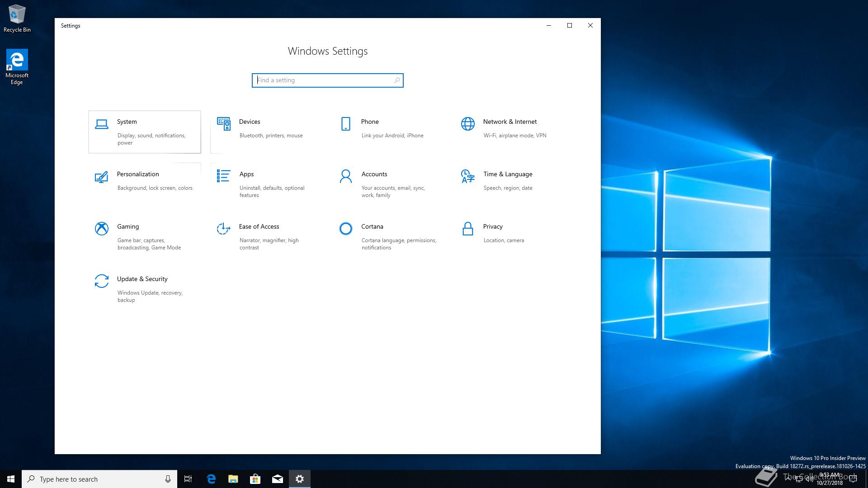Open the Phone icon

(x=346, y=124)
